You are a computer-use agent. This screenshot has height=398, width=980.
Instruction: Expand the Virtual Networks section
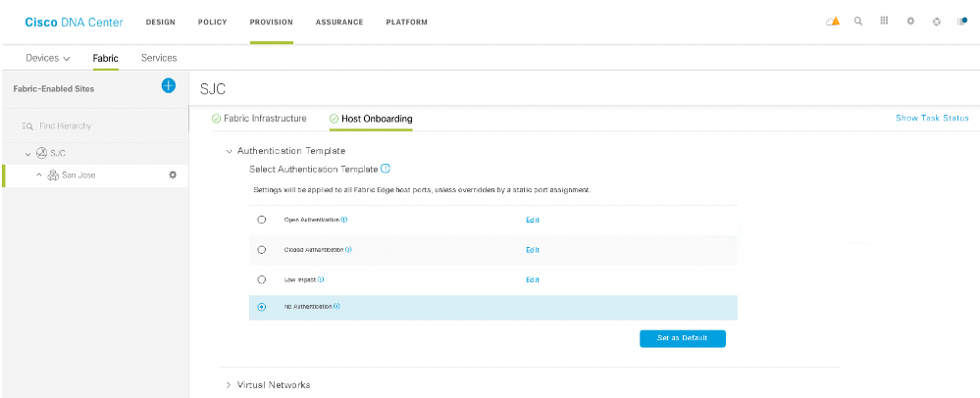pyautogui.click(x=229, y=385)
